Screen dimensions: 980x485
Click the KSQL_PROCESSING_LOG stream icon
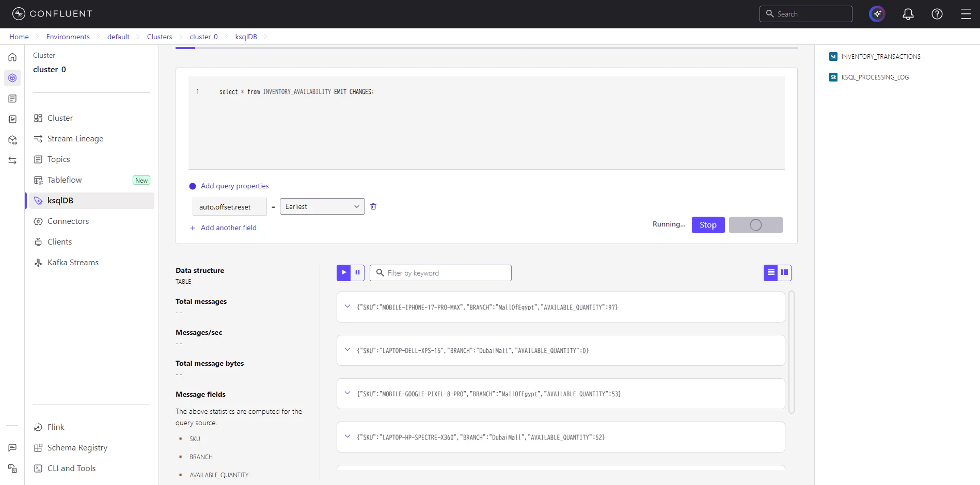[833, 77]
